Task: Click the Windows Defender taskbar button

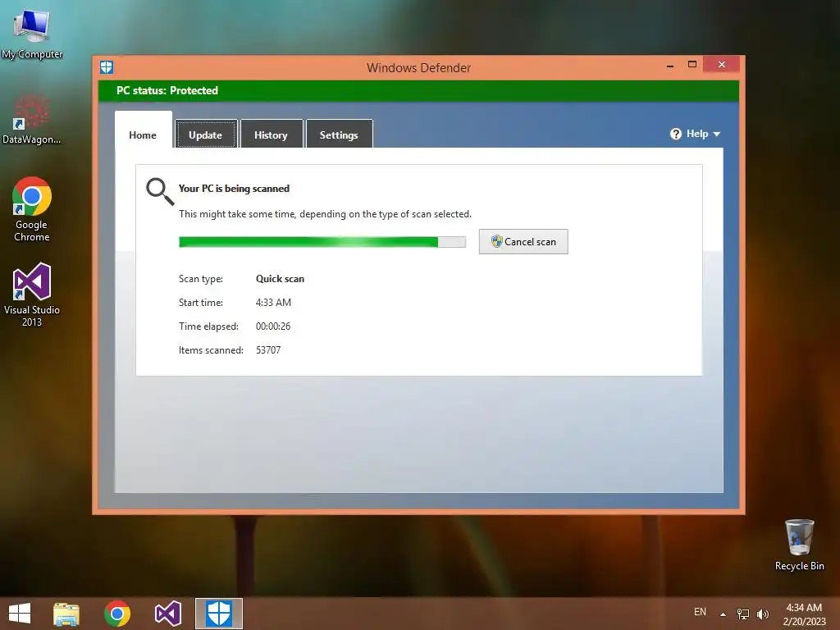Action: point(218,614)
